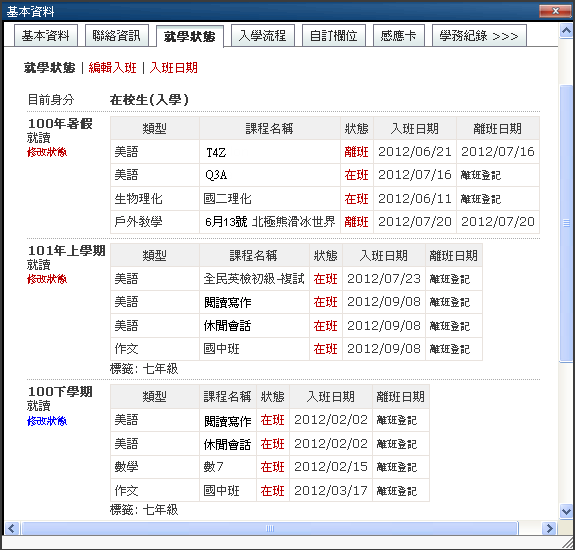Click 離班 status of 北極熊滑冰世界 row
The height and width of the screenshot is (550, 575).
click(356, 222)
